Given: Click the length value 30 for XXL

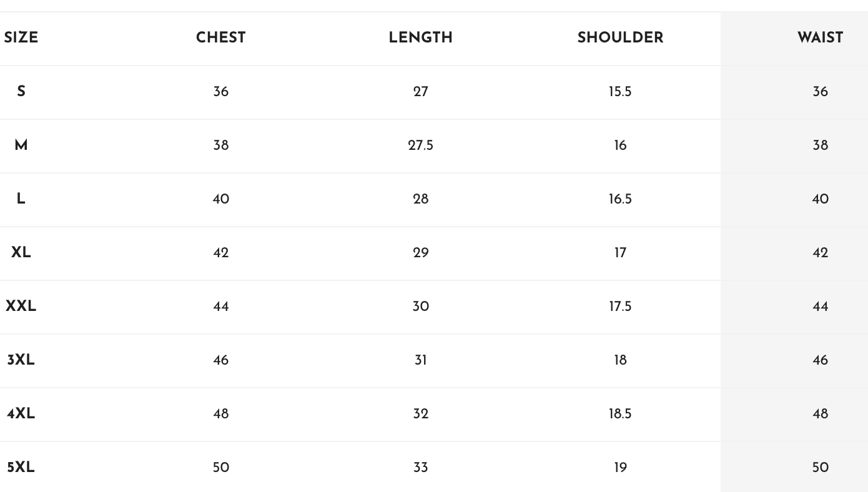Looking at the screenshot, I should [420, 306].
